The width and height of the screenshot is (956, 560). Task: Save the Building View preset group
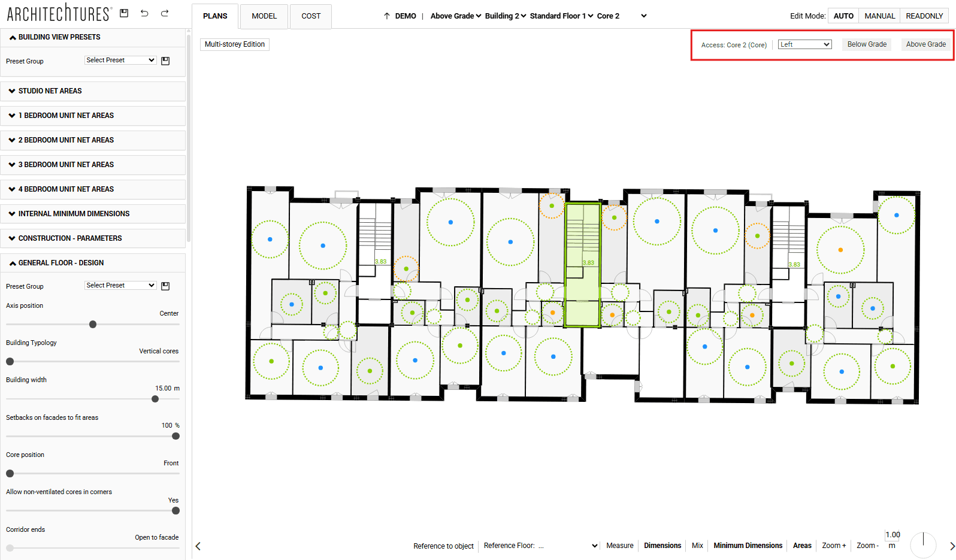coord(166,61)
